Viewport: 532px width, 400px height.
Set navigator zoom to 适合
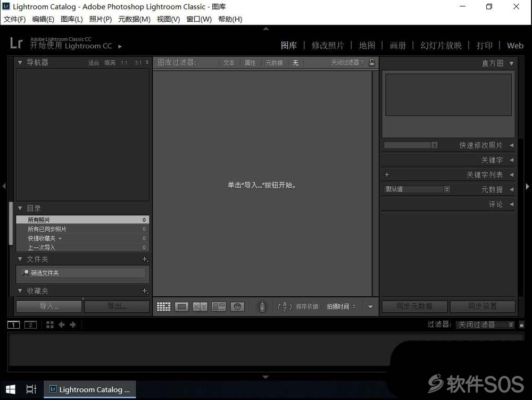(x=94, y=62)
